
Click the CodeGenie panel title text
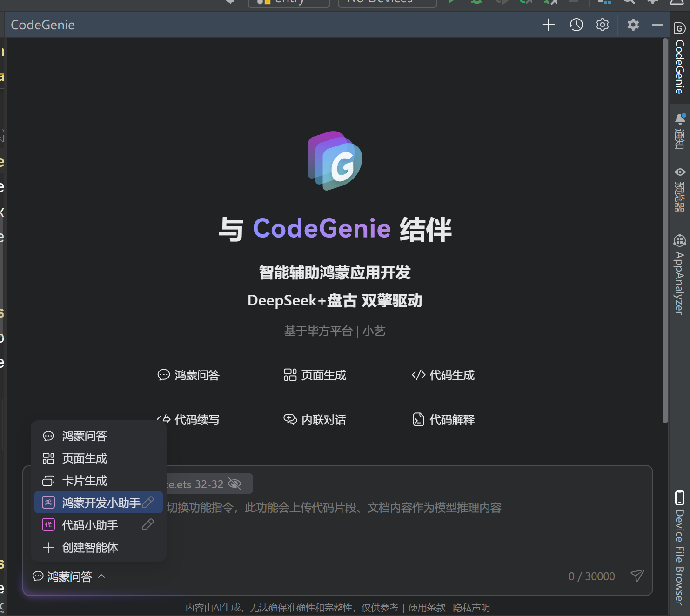click(43, 25)
